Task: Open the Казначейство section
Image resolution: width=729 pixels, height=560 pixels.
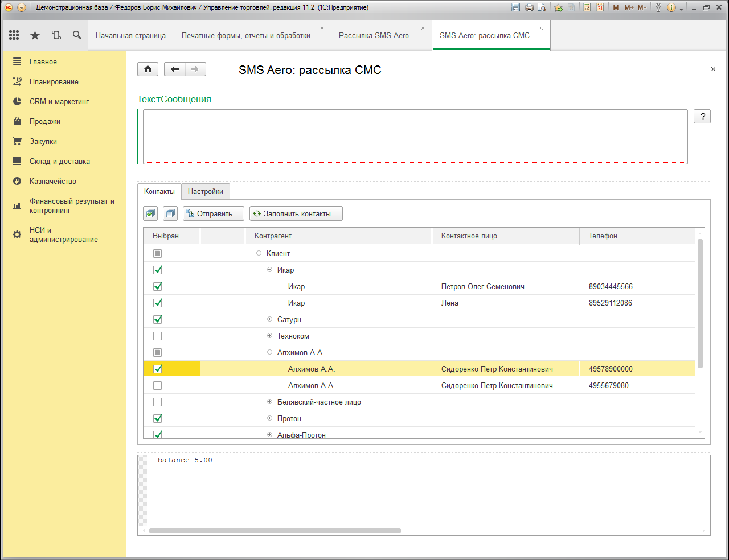Action: click(x=53, y=181)
